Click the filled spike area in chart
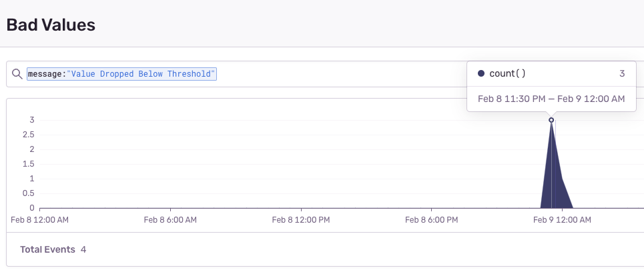Image resolution: width=644 pixels, height=276 pixels. point(555,181)
